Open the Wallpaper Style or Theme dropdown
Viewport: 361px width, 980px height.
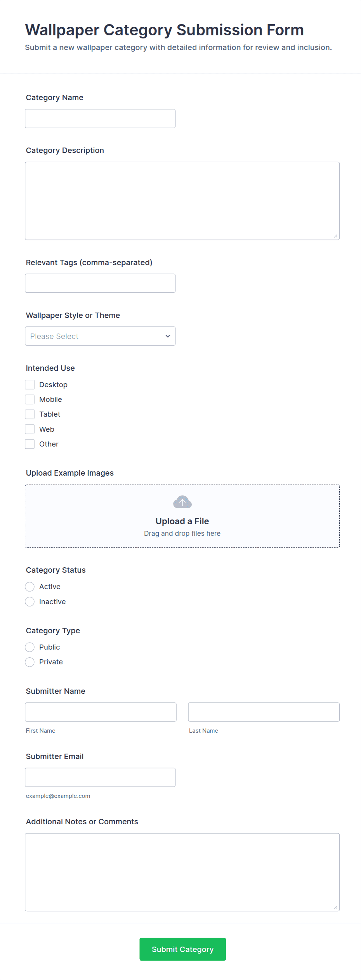[x=100, y=336]
